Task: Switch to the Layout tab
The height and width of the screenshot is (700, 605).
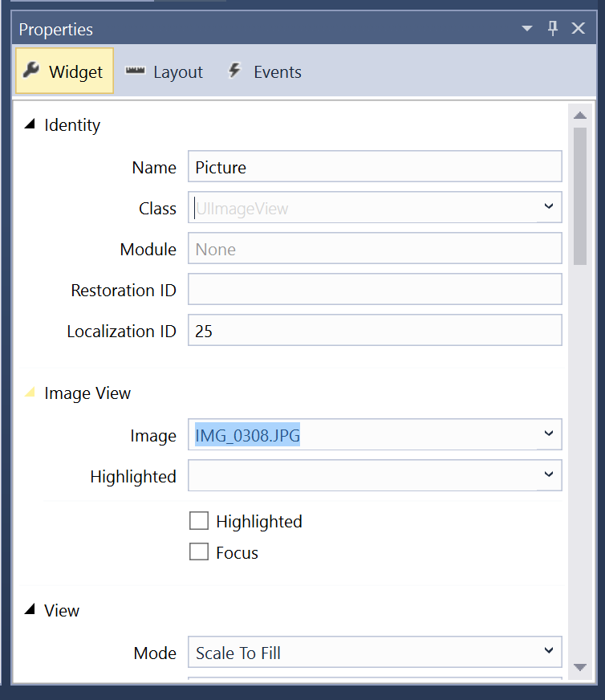Action: (164, 71)
